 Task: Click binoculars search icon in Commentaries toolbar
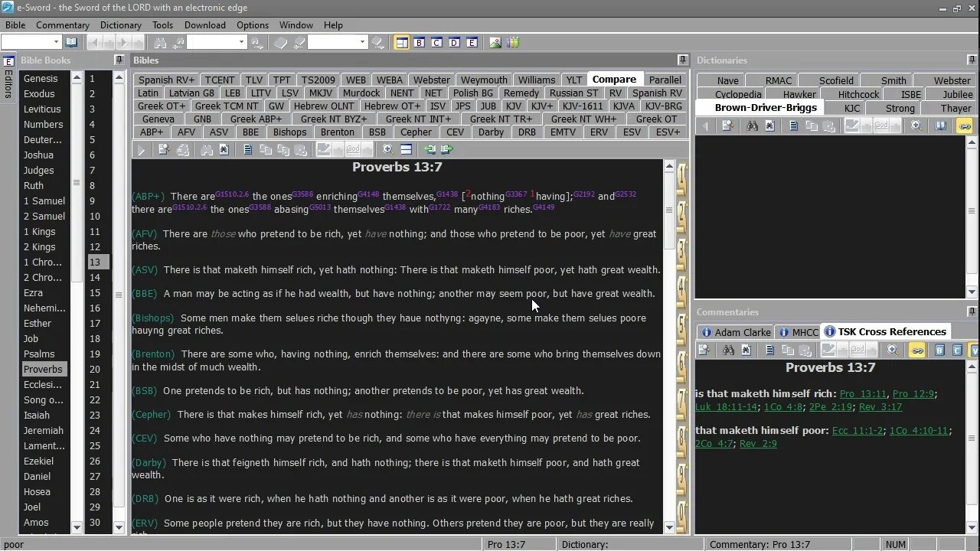[728, 350]
